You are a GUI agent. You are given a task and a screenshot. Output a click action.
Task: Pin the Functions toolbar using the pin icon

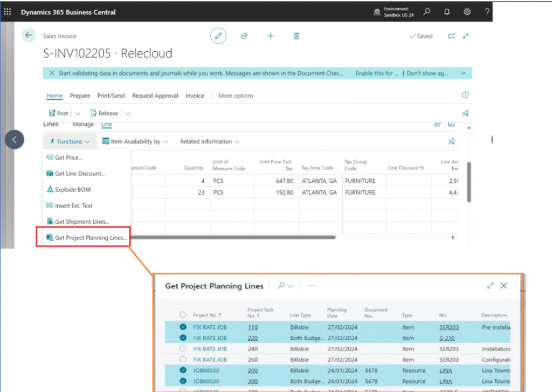click(x=451, y=141)
